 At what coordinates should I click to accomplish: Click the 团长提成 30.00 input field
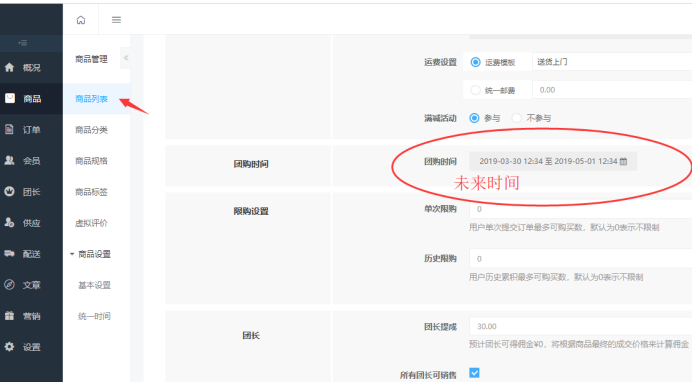581,326
